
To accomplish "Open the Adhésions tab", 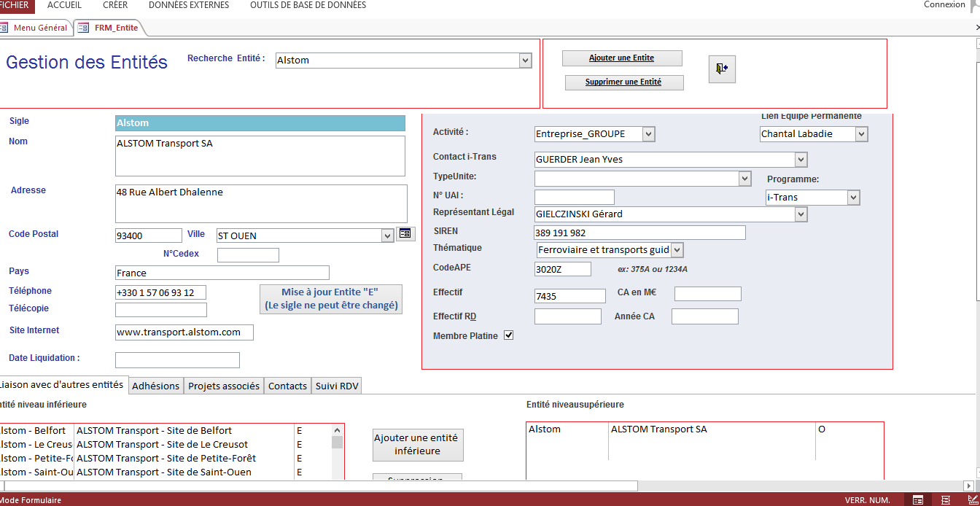I will [x=155, y=386].
